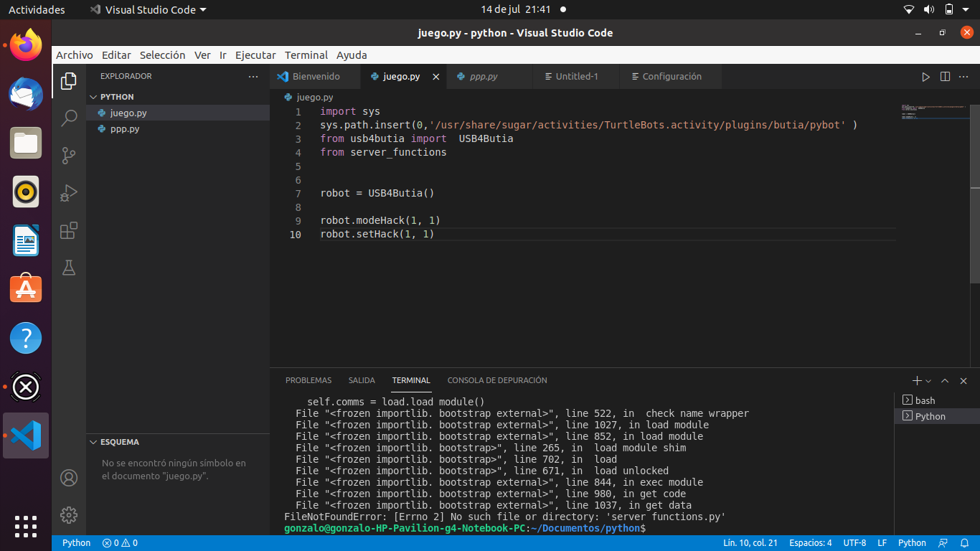Run Python file with play icon
The image size is (980, 551).
click(925, 76)
